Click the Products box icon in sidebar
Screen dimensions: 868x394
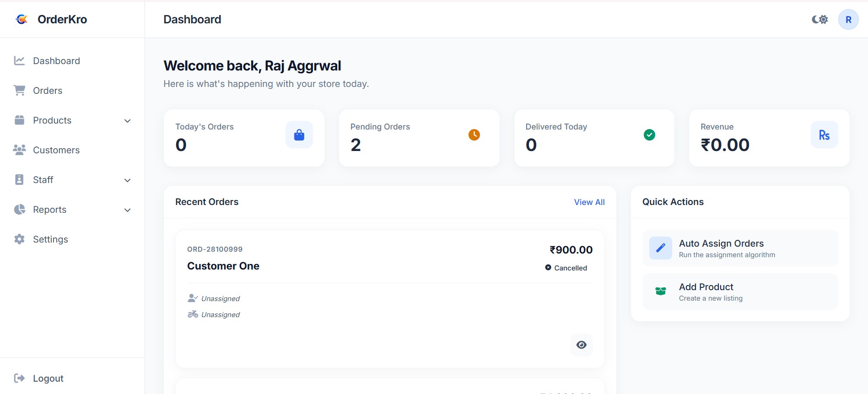[19, 120]
